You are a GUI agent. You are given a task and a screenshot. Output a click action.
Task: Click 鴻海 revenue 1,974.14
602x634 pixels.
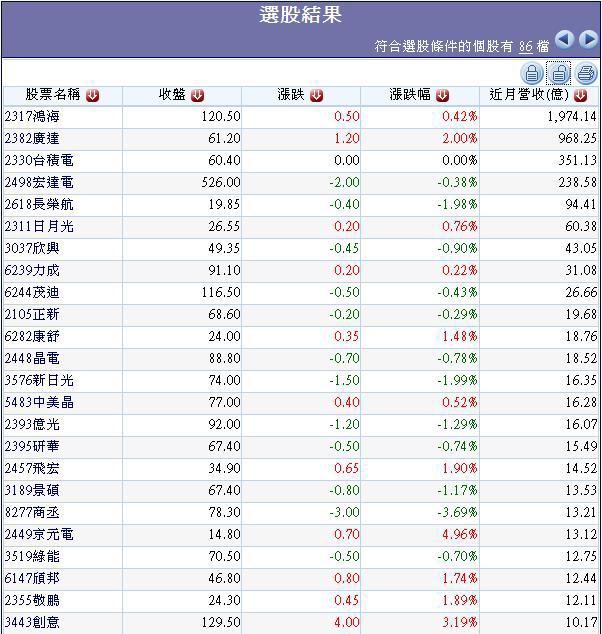[x=572, y=117]
